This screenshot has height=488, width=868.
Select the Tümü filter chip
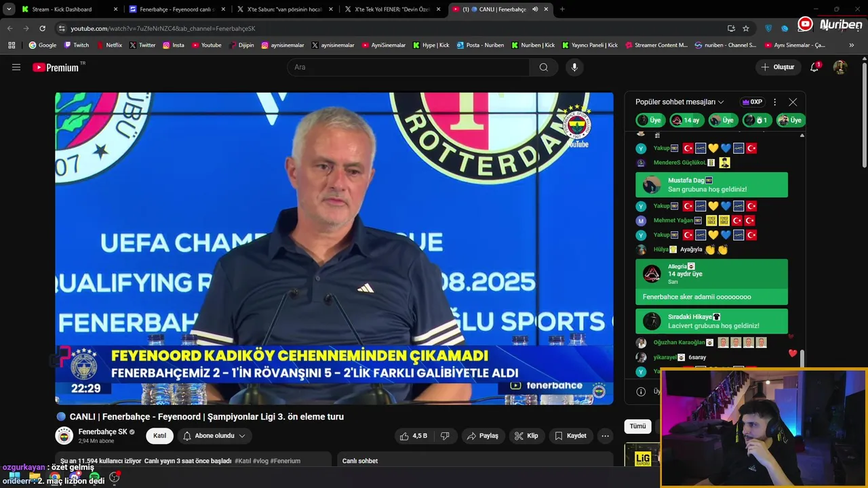pyautogui.click(x=637, y=426)
